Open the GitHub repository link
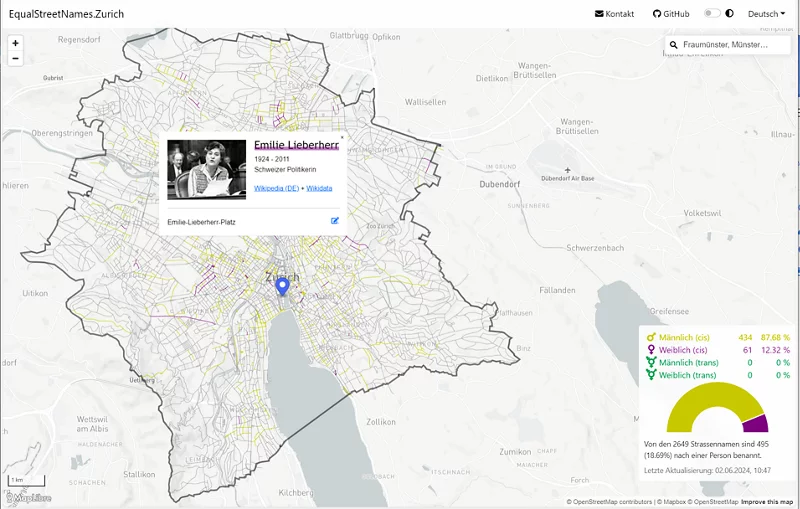The image size is (800, 509). pos(671,14)
